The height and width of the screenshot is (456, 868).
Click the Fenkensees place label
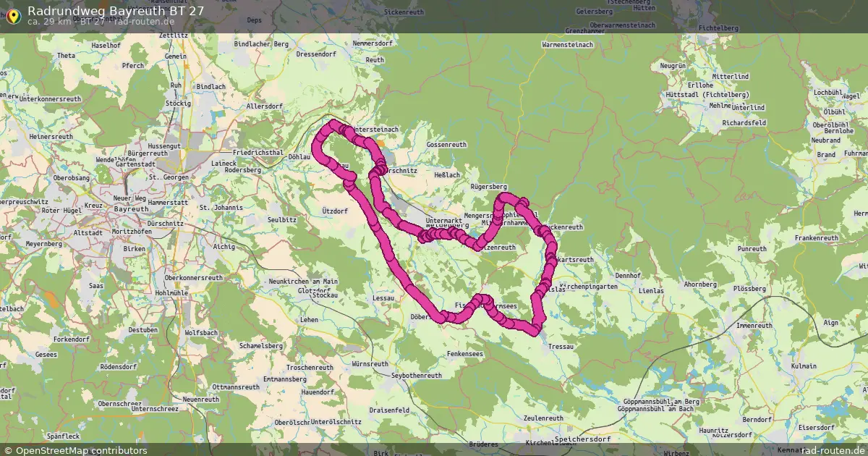click(x=464, y=352)
